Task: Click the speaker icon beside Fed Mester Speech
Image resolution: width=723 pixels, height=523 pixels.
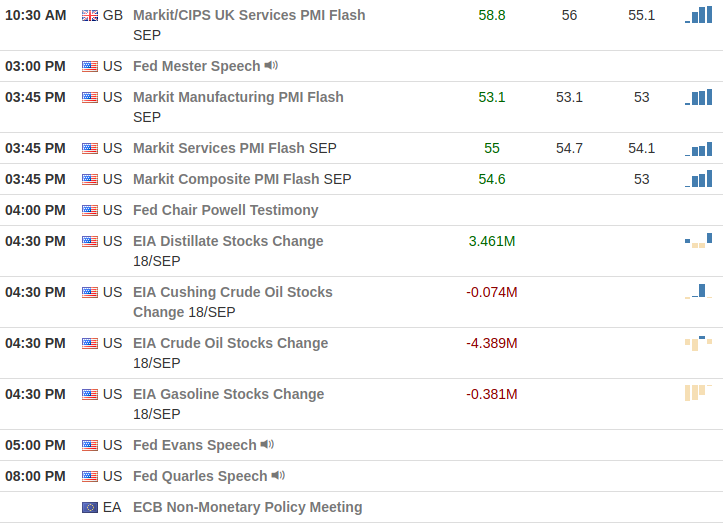Action: click(x=271, y=66)
